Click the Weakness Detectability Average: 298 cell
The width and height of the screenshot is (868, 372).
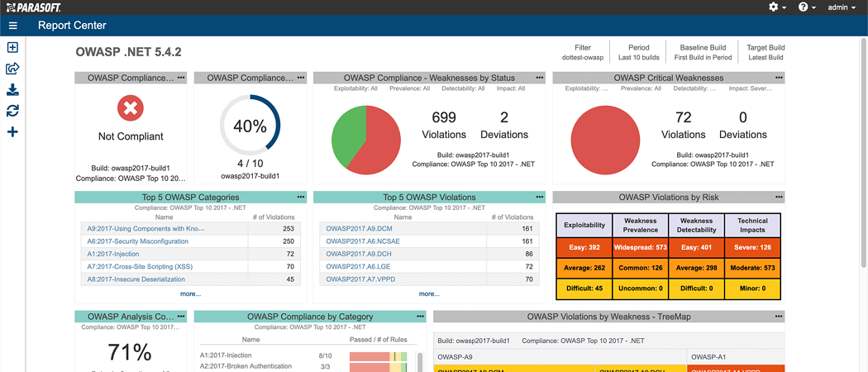(x=696, y=269)
